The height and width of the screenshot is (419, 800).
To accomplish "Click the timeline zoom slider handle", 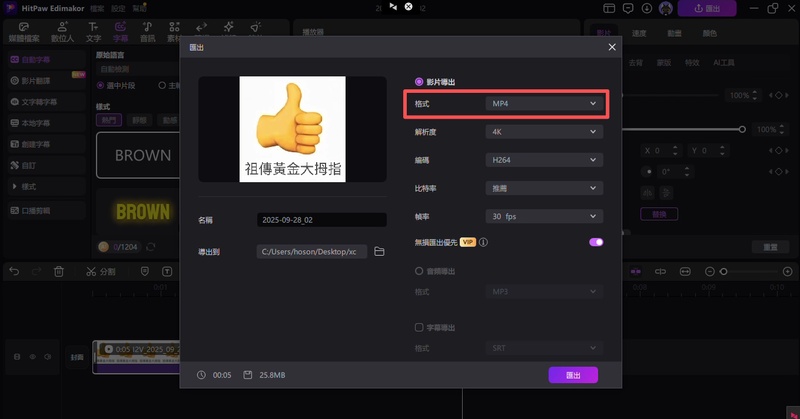I will pos(723,272).
